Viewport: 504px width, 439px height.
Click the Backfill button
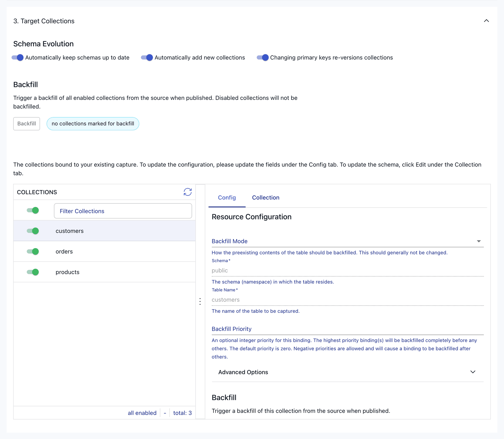pos(27,124)
